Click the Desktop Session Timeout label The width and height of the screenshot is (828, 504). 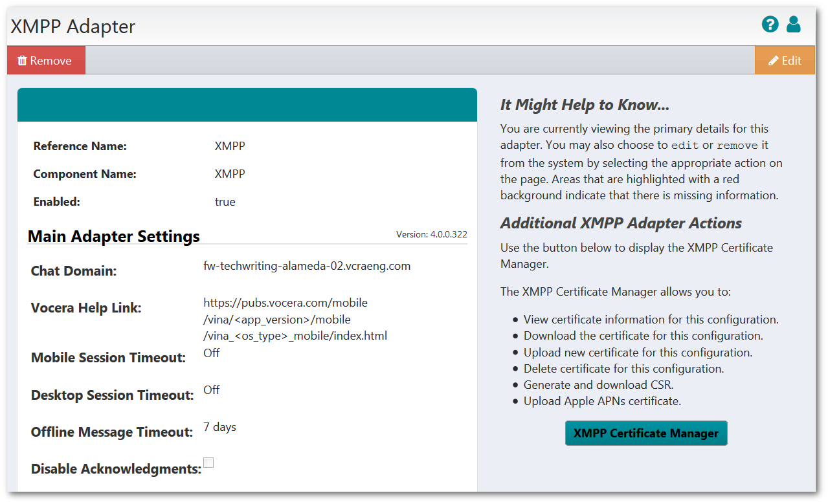tap(113, 395)
